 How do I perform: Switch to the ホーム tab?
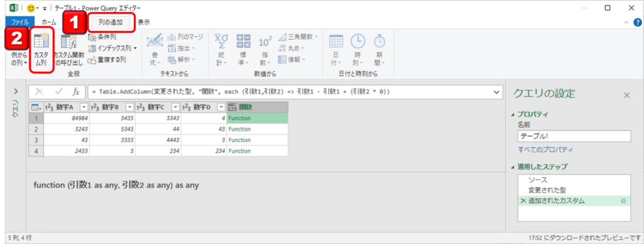[49, 23]
